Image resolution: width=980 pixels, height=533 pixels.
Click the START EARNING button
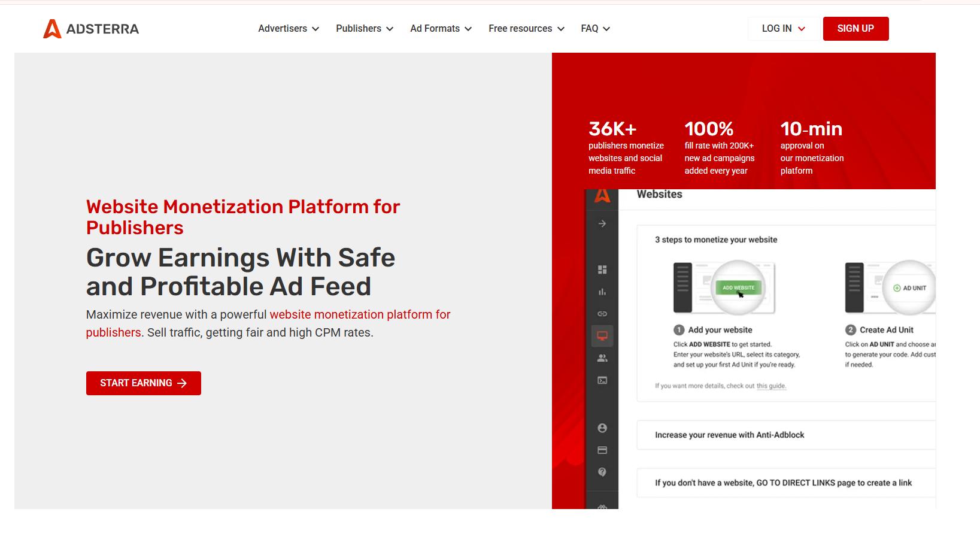coord(144,383)
